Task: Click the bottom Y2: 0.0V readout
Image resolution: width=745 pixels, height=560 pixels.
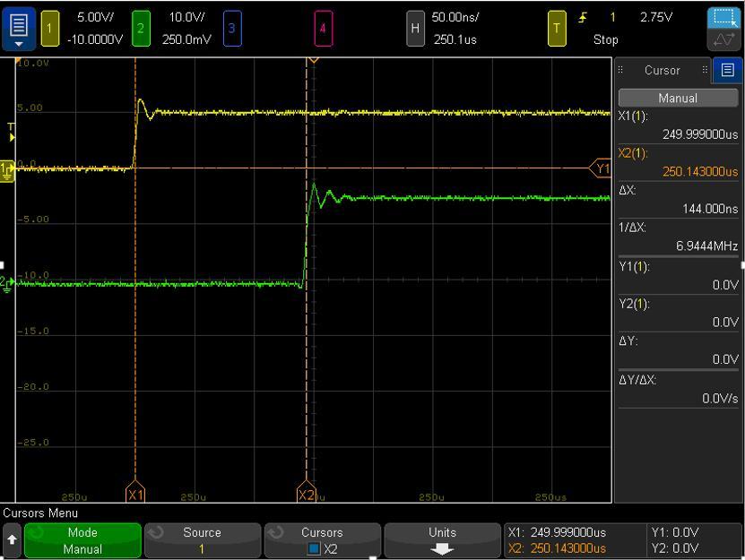Action: (675, 548)
